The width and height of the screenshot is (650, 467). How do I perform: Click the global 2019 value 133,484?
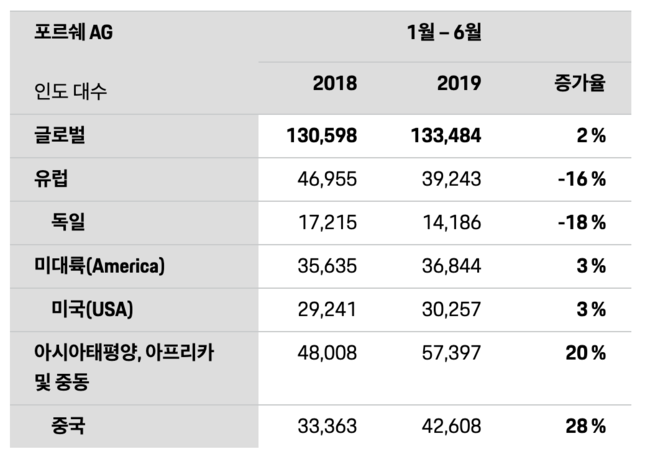[x=445, y=136]
